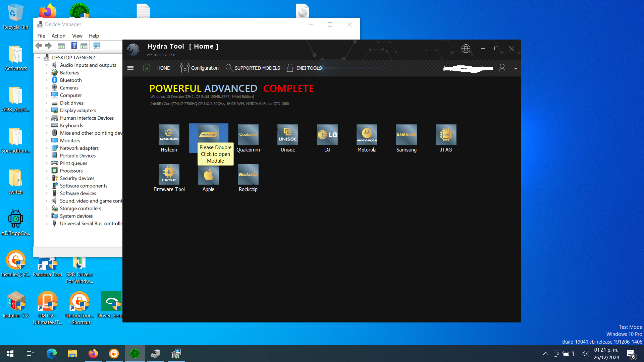
Task: Open account dropdown arrow in Hydra Tool
Action: click(x=516, y=68)
